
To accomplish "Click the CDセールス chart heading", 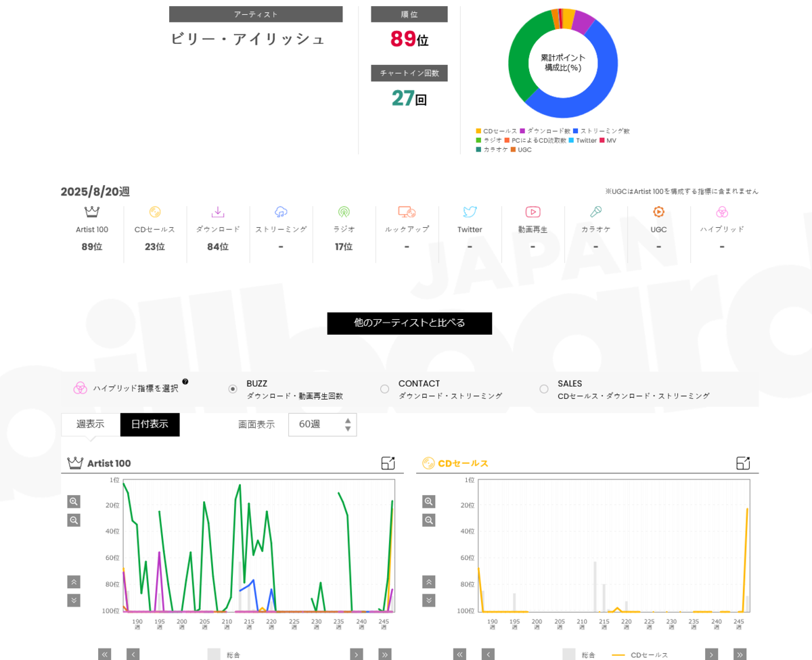I will pos(455,463).
